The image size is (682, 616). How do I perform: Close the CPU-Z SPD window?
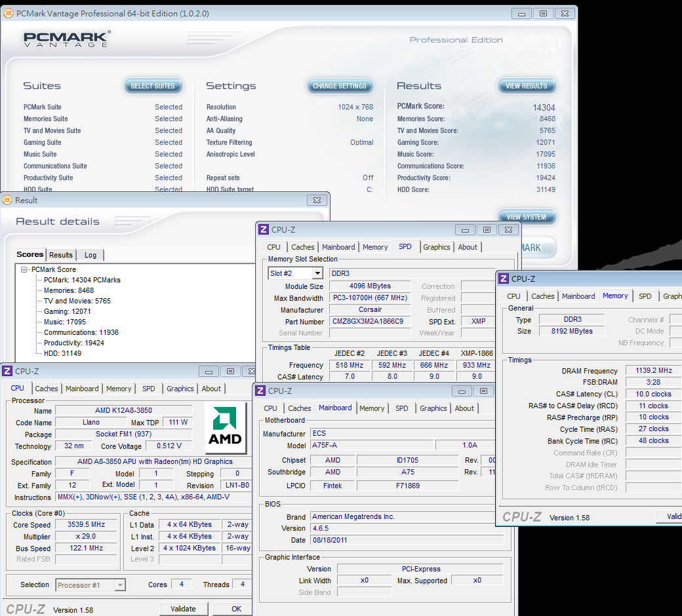pyautogui.click(x=508, y=230)
